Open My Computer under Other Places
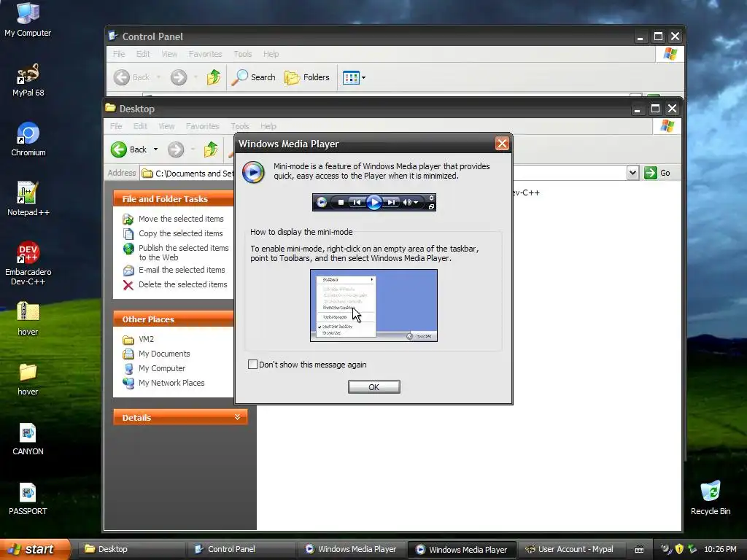 pyautogui.click(x=161, y=368)
